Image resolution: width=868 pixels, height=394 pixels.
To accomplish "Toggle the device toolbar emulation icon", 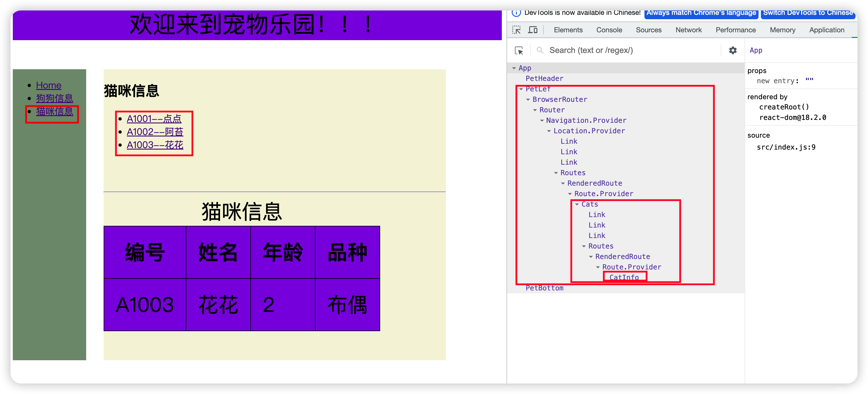I will point(532,30).
